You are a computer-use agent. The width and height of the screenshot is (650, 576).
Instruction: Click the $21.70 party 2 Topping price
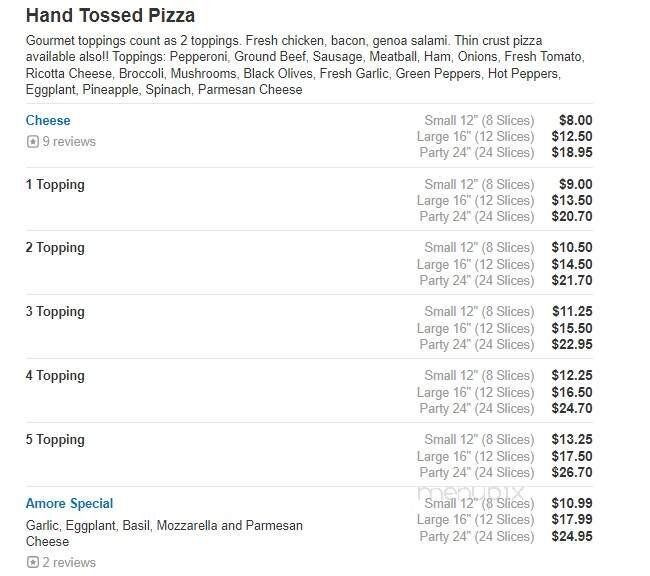(571, 281)
